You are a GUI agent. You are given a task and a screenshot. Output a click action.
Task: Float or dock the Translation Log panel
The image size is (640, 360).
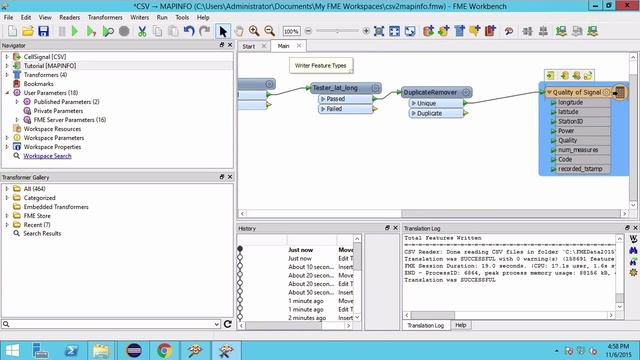click(x=627, y=228)
